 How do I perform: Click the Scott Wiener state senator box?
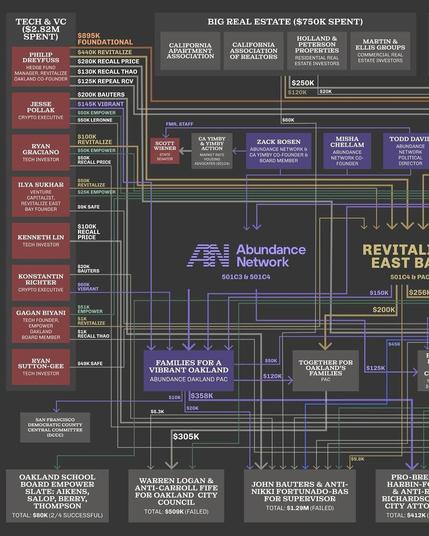pyautogui.click(x=165, y=151)
